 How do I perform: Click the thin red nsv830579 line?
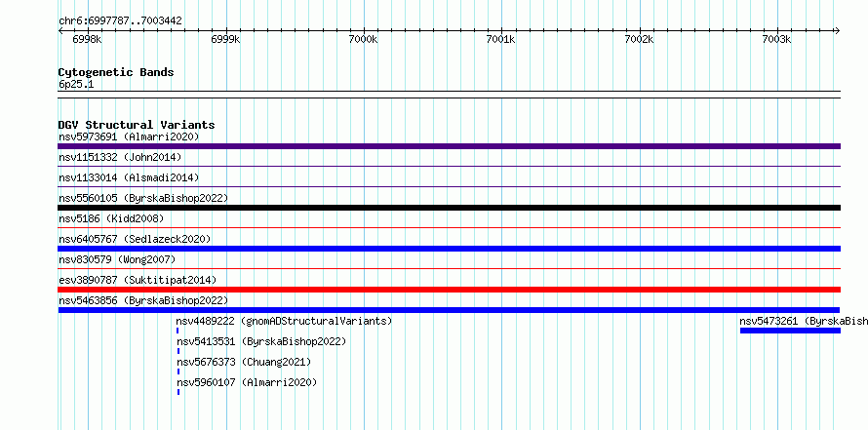click(x=449, y=268)
